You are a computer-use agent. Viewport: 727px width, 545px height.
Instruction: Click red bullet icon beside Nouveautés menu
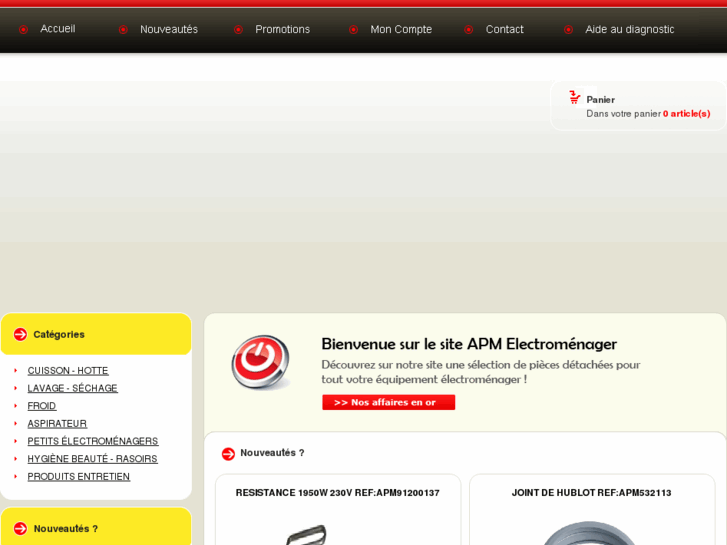tap(123, 30)
